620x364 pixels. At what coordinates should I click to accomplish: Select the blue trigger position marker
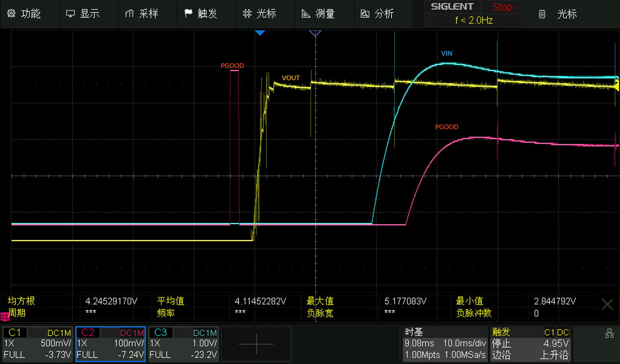(260, 33)
